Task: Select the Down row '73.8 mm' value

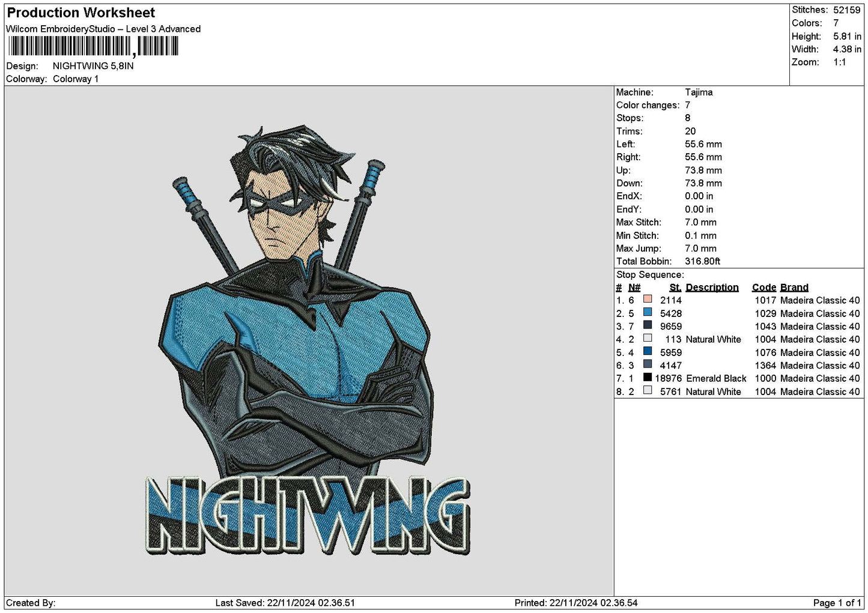Action: [x=703, y=184]
